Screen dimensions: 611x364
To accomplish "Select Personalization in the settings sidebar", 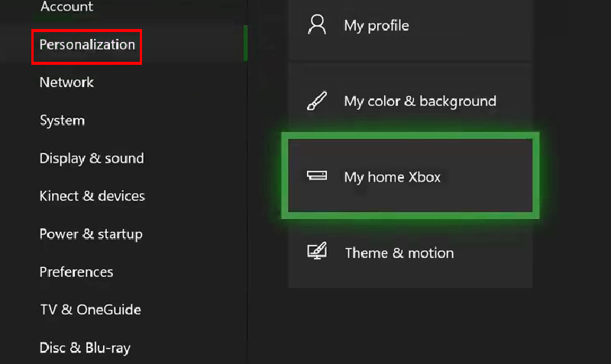I will pos(87,44).
